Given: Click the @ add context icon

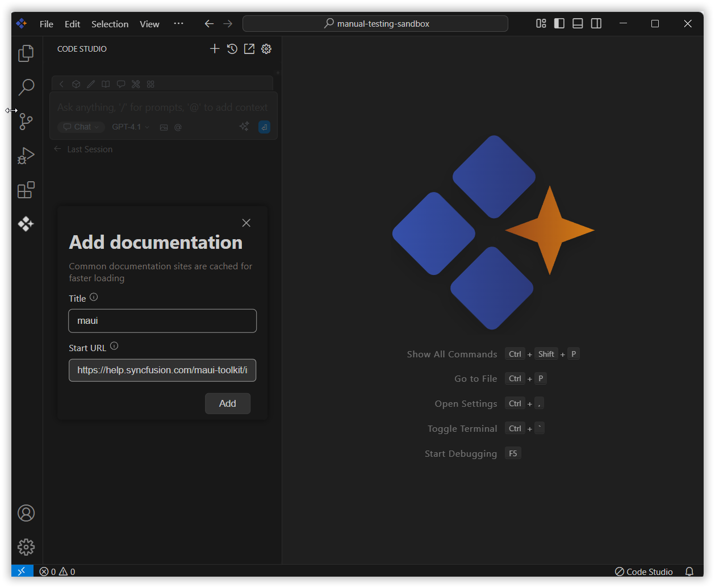Looking at the screenshot, I should [x=178, y=127].
